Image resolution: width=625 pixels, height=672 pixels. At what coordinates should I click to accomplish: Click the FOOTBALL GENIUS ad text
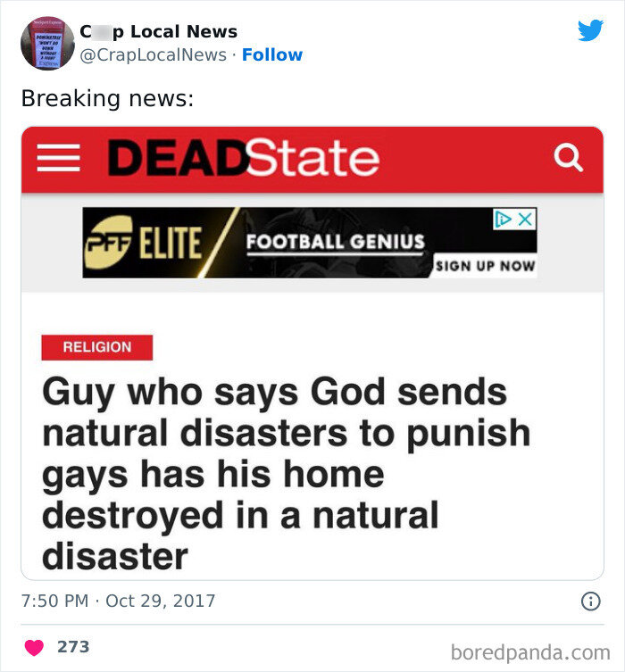coord(335,241)
